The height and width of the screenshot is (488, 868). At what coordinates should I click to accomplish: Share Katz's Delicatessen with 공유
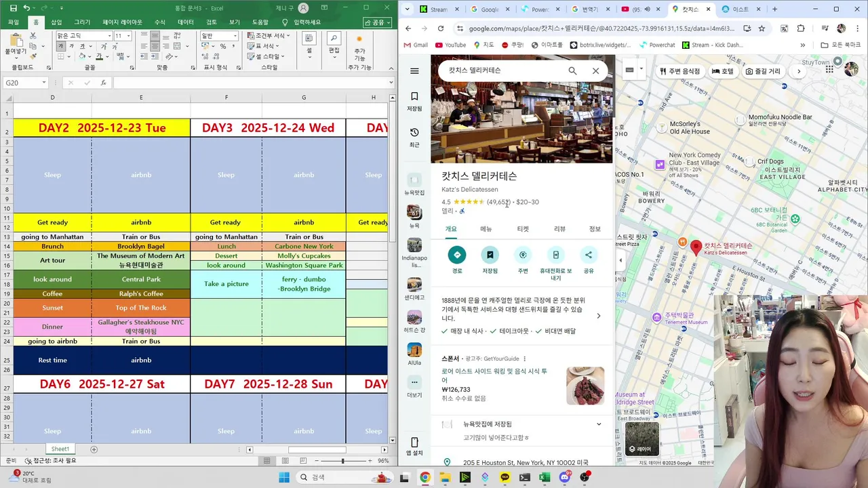pyautogui.click(x=588, y=260)
